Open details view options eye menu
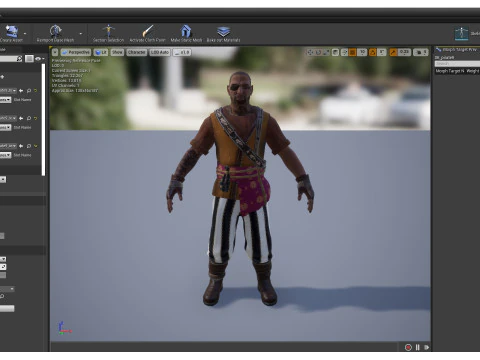480x360 pixels. click(x=39, y=59)
